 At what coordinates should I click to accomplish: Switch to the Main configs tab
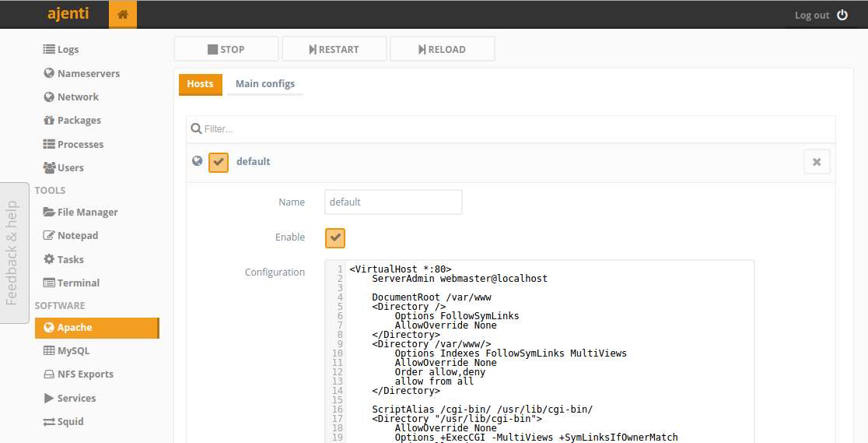coord(265,84)
